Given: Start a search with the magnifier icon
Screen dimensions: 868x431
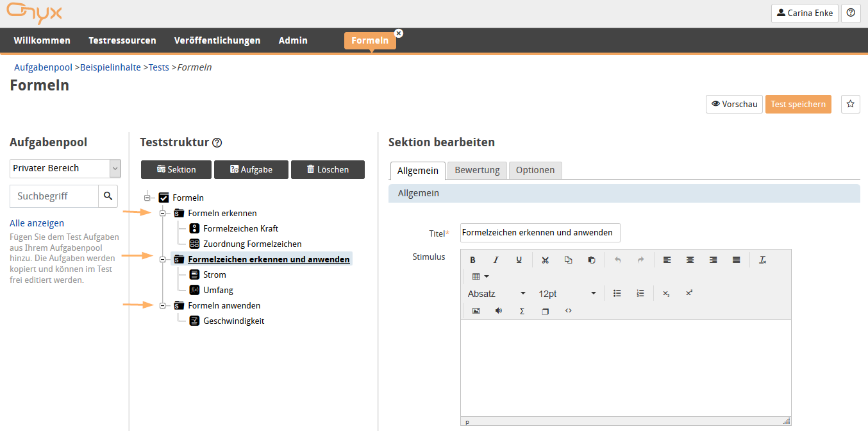Looking at the screenshot, I should pyautogui.click(x=108, y=196).
